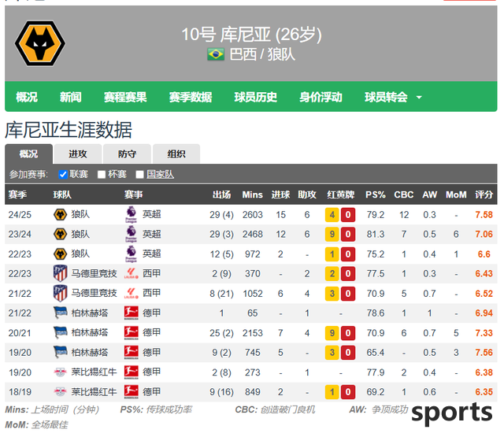Click LaLiga logo in 22/23 西甲 row

tap(132, 273)
